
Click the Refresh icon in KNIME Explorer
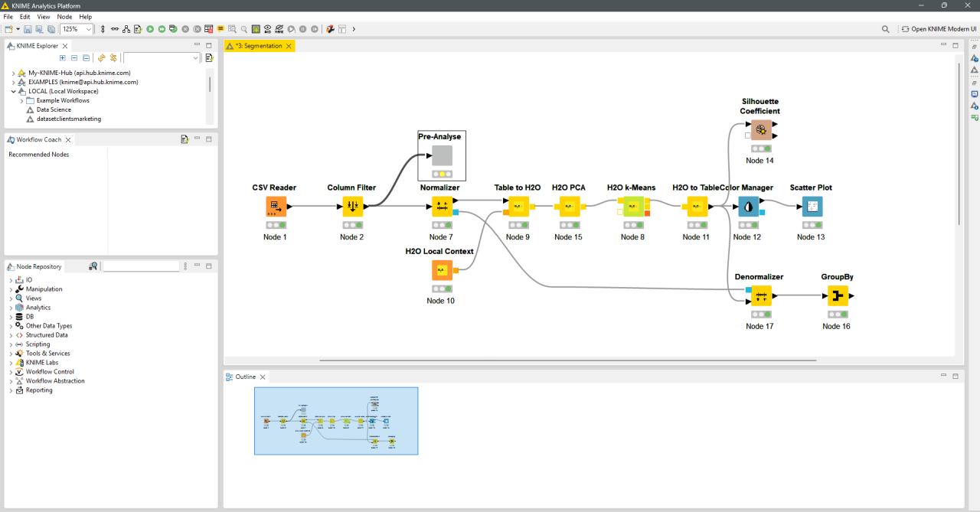102,57
